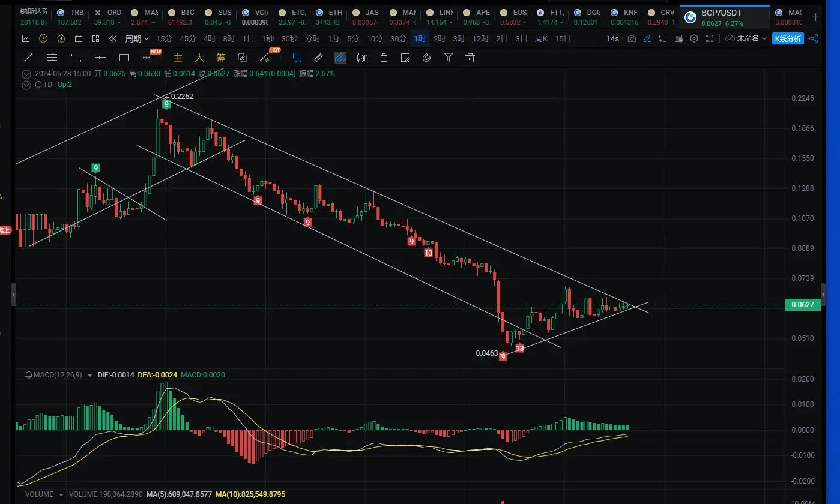Image resolution: width=840 pixels, height=504 pixels.
Task: Select the parallel channel lines tool
Action: point(76,58)
